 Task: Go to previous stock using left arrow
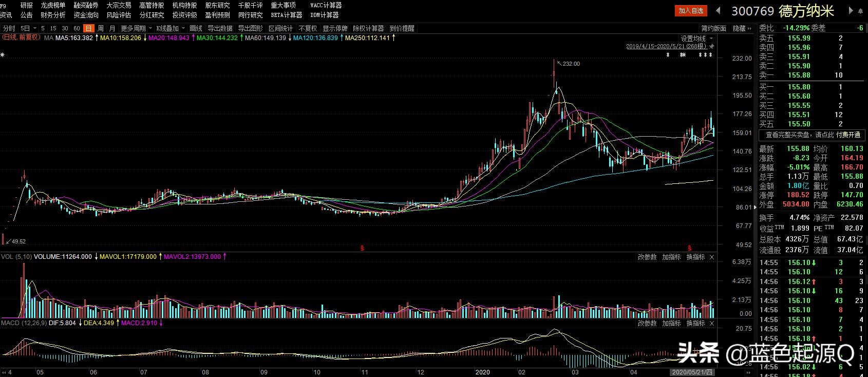[719, 11]
